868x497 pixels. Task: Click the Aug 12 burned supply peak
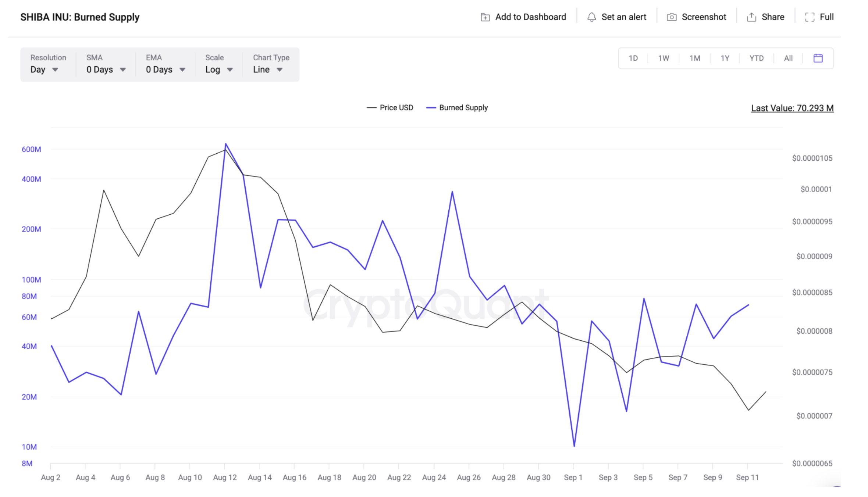tap(225, 144)
